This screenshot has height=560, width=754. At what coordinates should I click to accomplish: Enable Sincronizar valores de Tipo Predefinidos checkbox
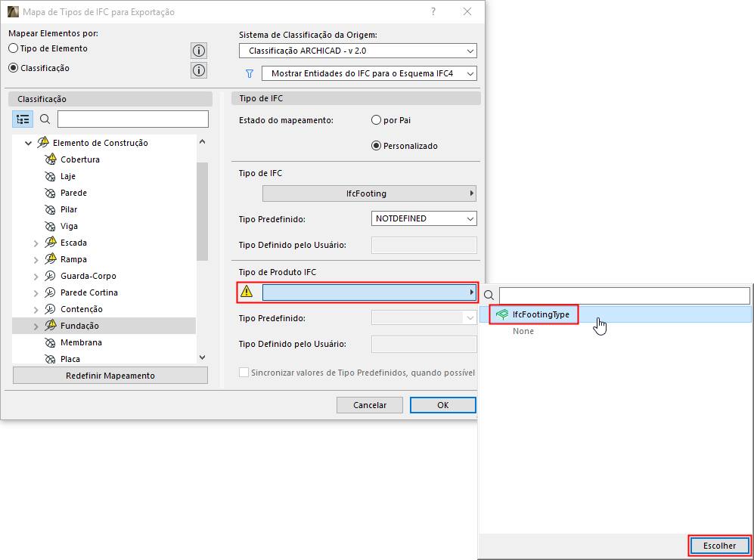tap(244, 373)
